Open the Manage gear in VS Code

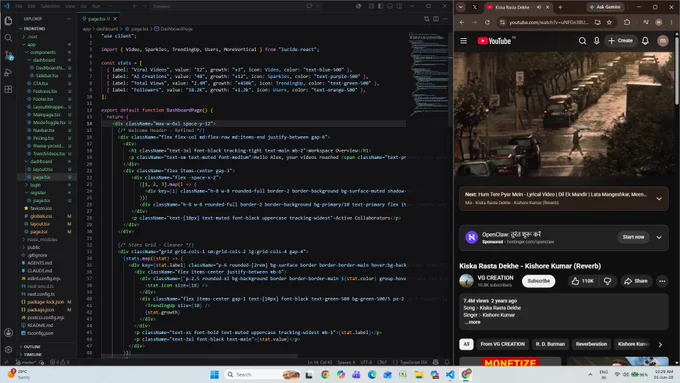(8, 350)
